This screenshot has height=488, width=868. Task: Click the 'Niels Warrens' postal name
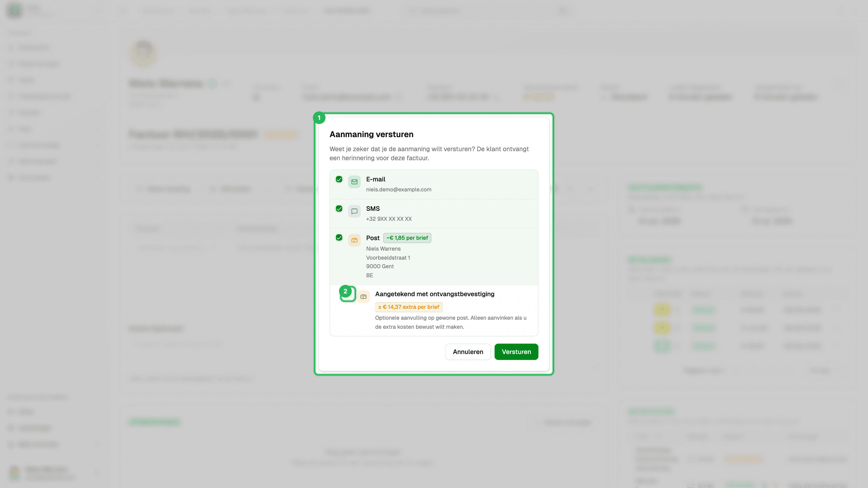pos(383,249)
